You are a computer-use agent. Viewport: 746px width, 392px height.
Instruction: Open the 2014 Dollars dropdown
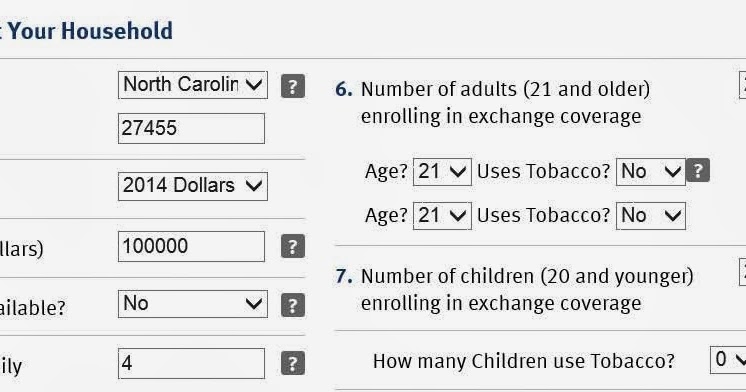click(193, 186)
